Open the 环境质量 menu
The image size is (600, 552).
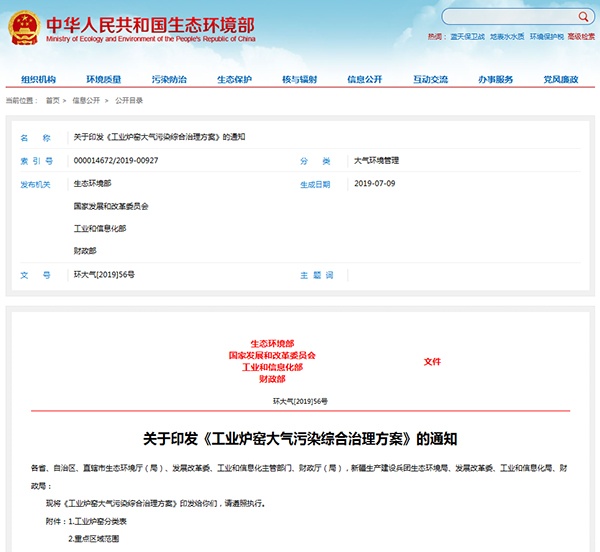(104, 79)
